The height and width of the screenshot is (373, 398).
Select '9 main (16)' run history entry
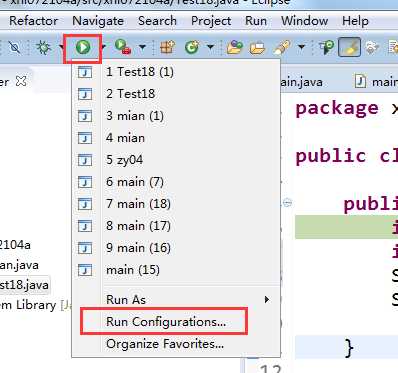tap(176, 248)
